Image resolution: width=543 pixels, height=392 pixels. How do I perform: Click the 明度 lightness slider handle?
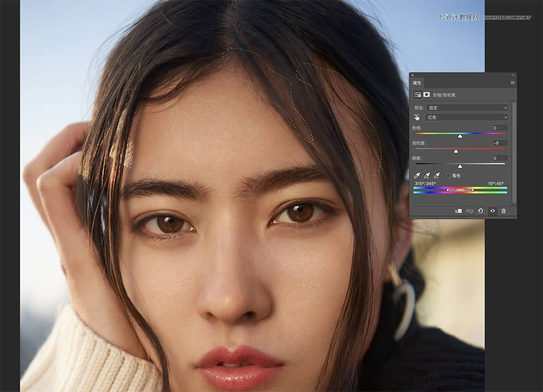(460, 167)
